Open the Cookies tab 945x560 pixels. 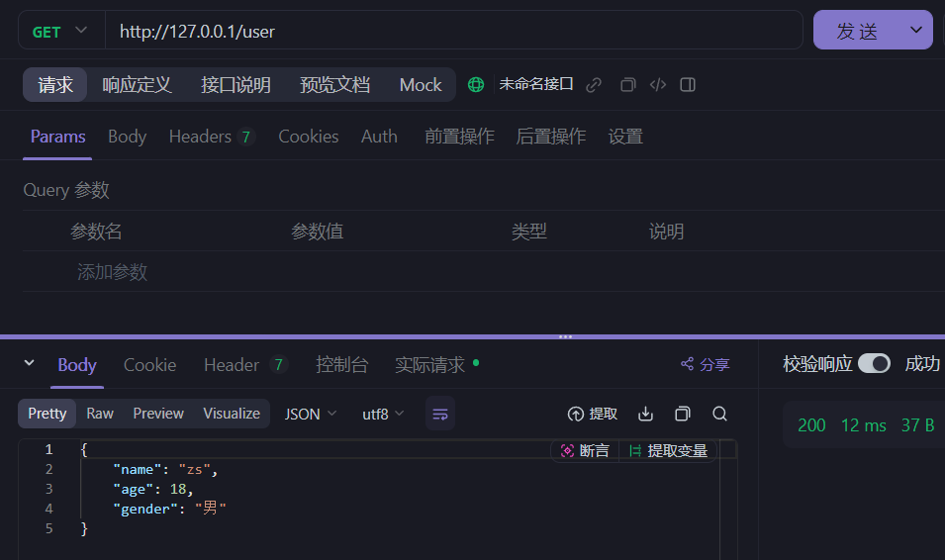pos(309,137)
